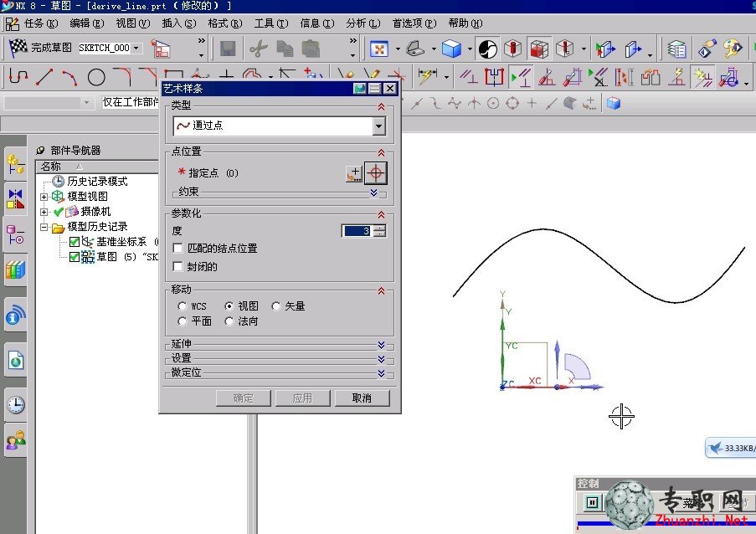
Task: Open the Constraint Navigator sidebar tab
Action: (15, 198)
